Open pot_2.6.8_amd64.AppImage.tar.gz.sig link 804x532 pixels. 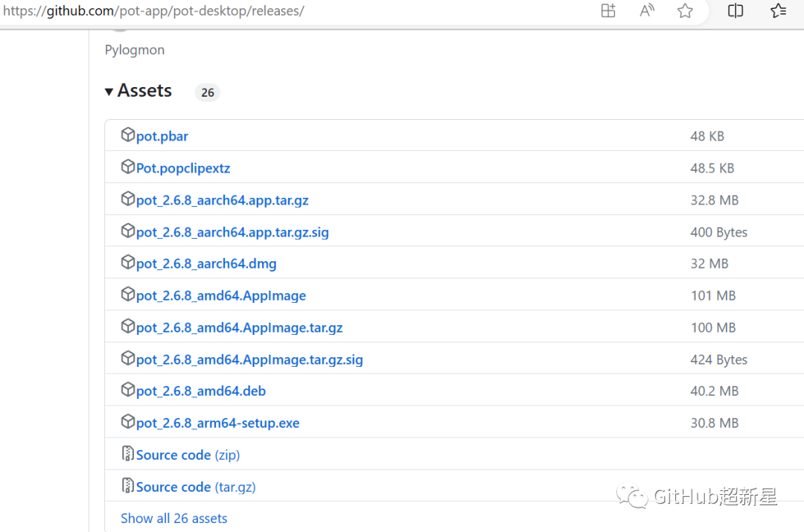[249, 360]
